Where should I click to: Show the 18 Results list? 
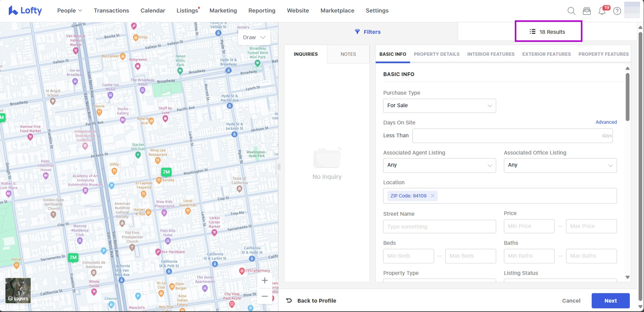click(548, 32)
